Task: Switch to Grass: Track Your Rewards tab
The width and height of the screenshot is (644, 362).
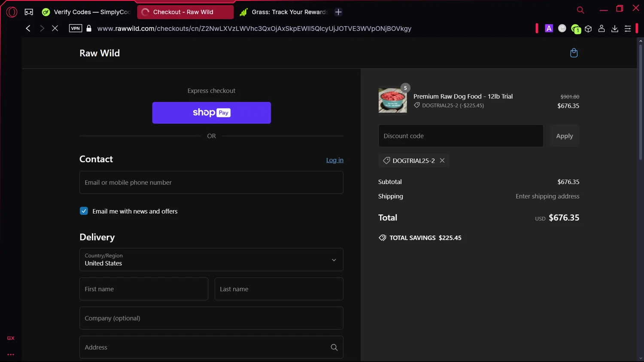Action: (283, 12)
